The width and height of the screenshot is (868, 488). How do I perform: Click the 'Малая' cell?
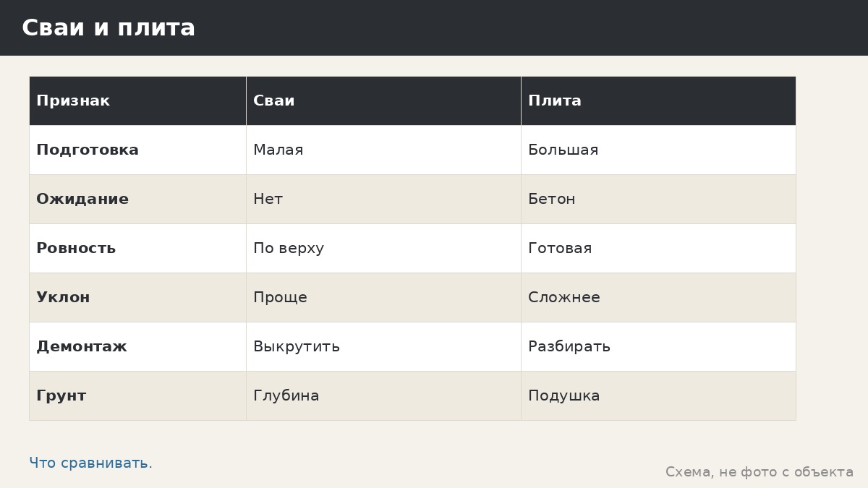click(383, 150)
